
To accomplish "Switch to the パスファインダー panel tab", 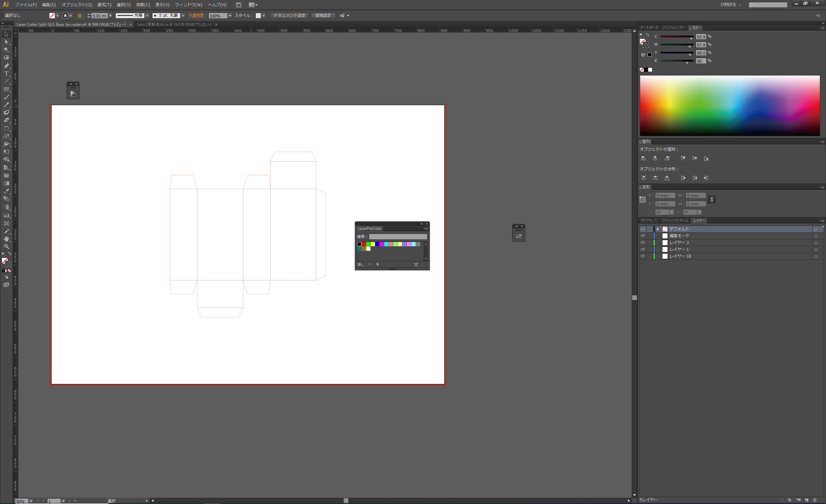I will click(674, 28).
